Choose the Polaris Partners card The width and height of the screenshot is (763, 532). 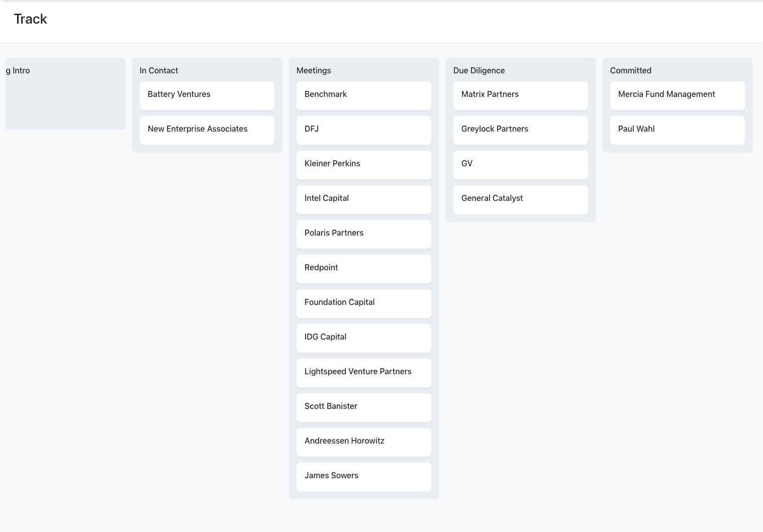364,234
